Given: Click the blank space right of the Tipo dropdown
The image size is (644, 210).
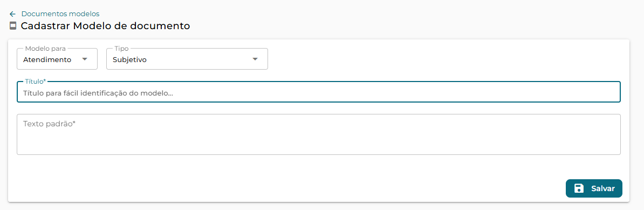Looking at the screenshot, I should 448,59.
